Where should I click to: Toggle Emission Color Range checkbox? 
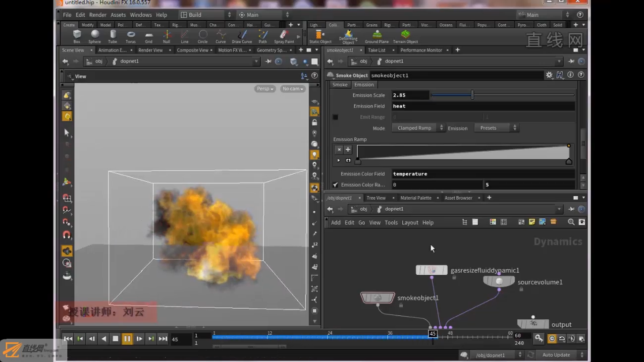coord(335,185)
